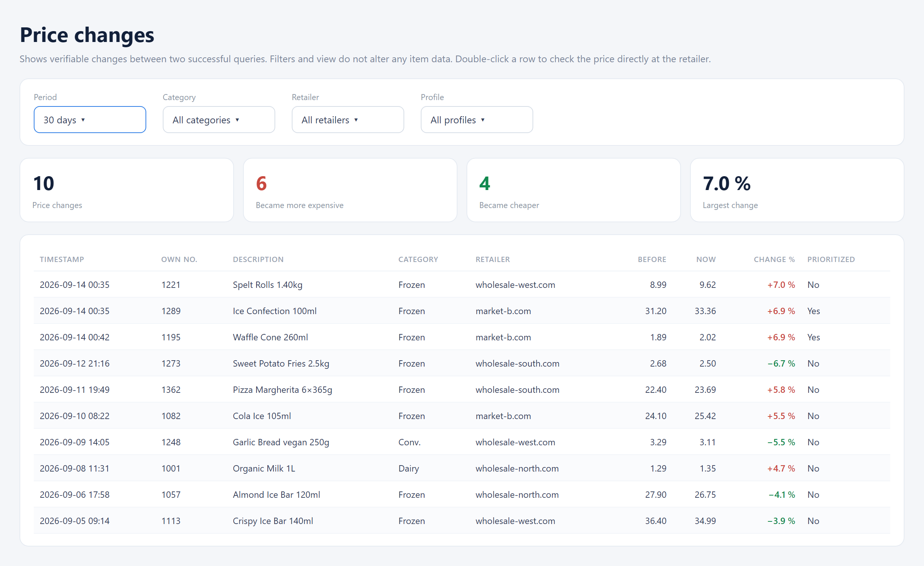Expand the All retailers dropdown

pyautogui.click(x=348, y=120)
